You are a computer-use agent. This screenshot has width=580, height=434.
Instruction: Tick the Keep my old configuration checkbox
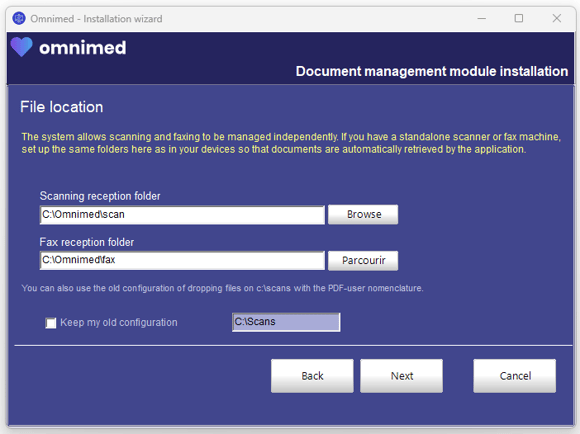tap(51, 323)
